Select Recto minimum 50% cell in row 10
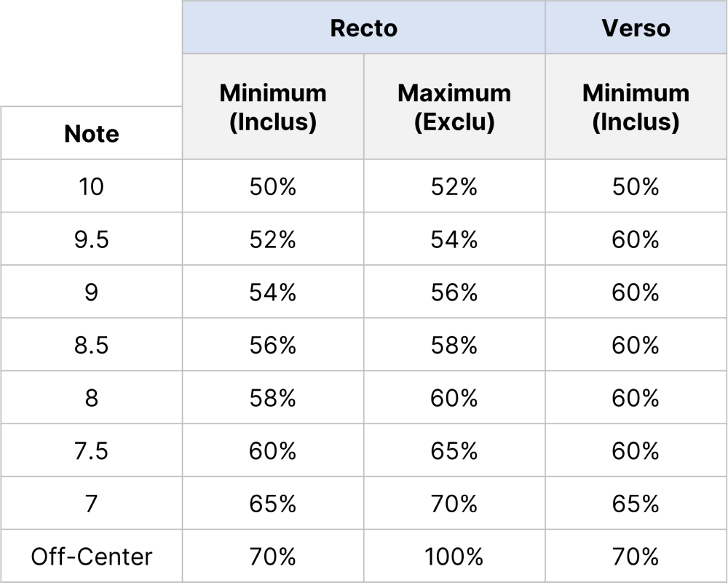This screenshot has height=585, width=728. click(273, 186)
